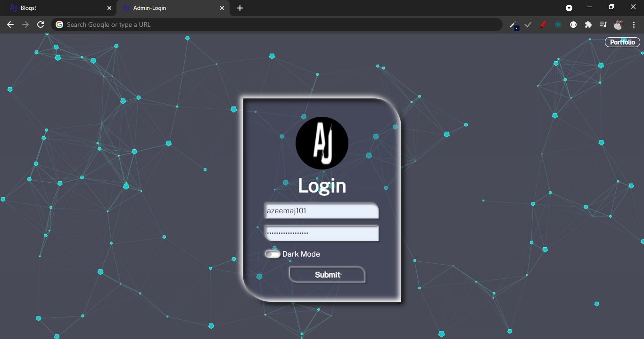Open the media control playlist icon
This screenshot has width=644, height=339.
603,24
